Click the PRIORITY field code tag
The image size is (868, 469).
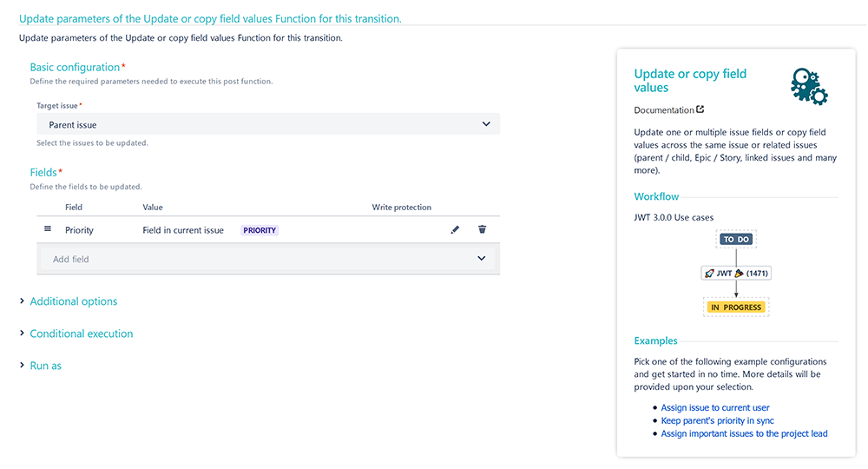click(x=260, y=230)
